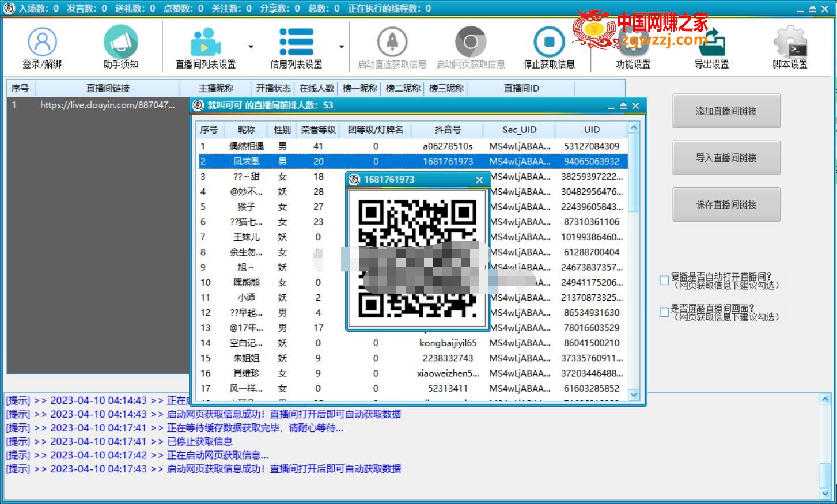Click the 保存直播间链接 button
The height and width of the screenshot is (504, 837).
click(726, 204)
